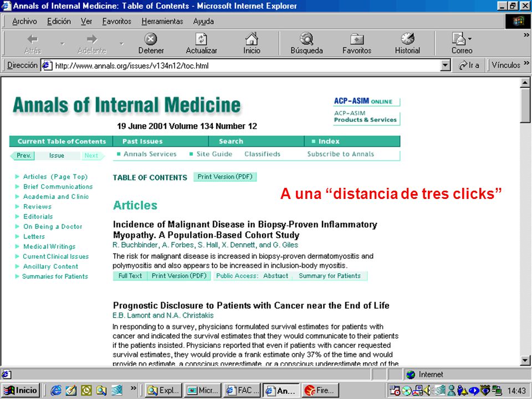The image size is (532, 399).
Task: Click the notepad-with-pencil quick launch icon
Action: pos(71,391)
